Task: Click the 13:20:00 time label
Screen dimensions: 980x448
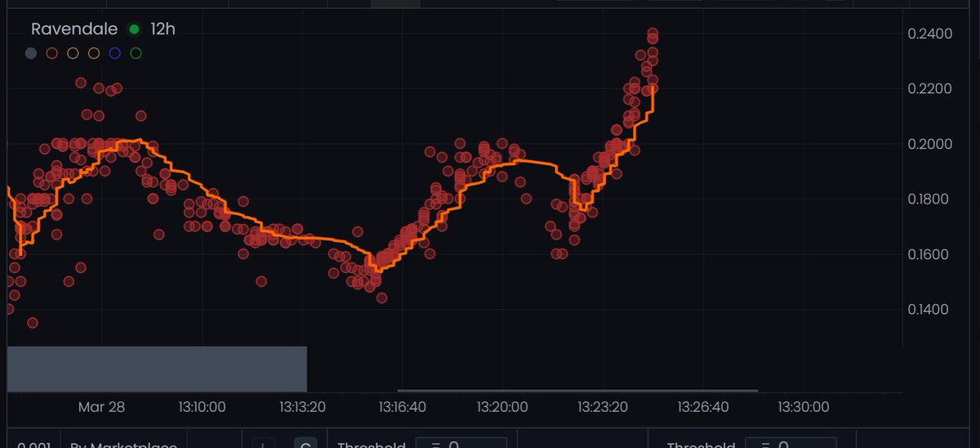Action: pyautogui.click(x=503, y=406)
